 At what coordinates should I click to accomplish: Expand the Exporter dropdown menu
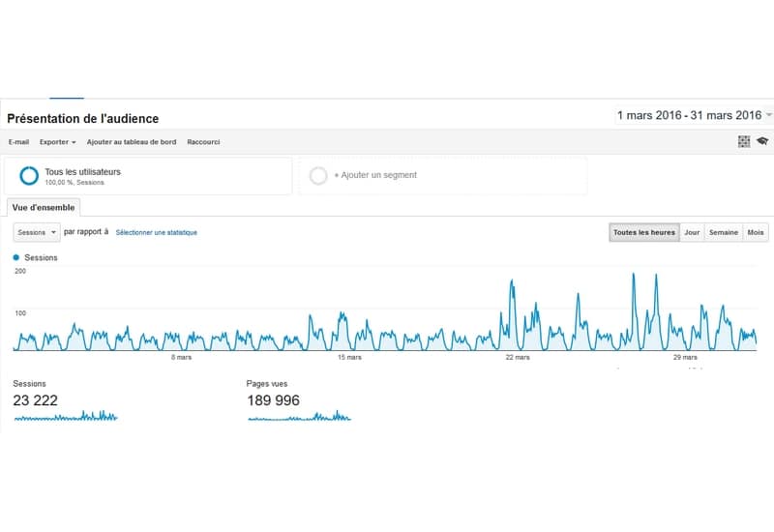point(58,142)
